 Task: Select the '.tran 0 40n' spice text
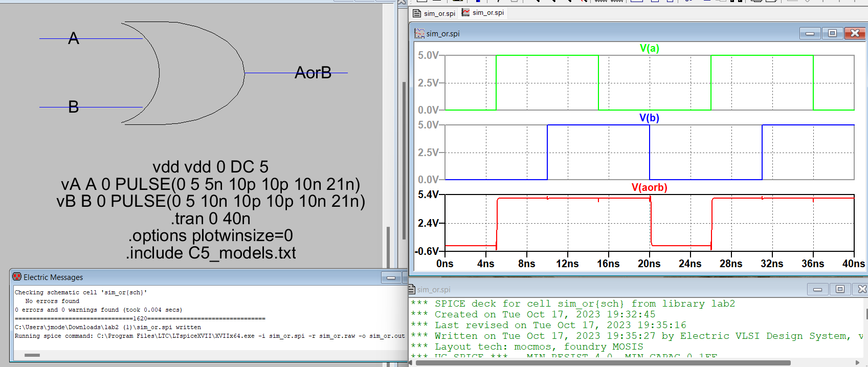[210, 219]
